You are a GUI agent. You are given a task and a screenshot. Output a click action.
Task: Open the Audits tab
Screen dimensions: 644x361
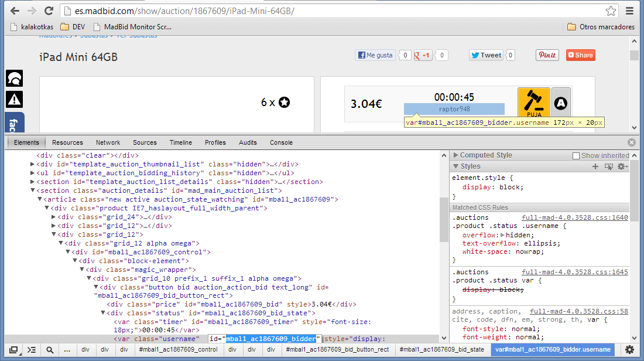248,142
